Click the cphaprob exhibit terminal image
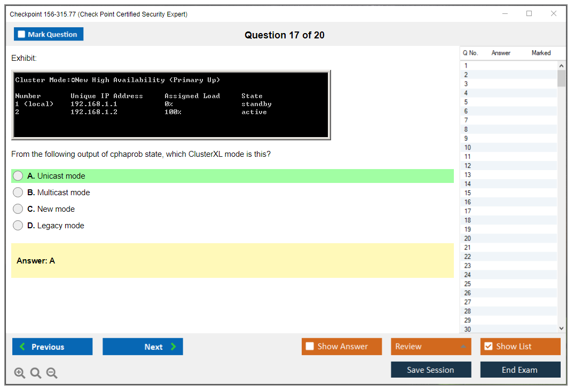This screenshot has width=574, height=392. coord(171,105)
